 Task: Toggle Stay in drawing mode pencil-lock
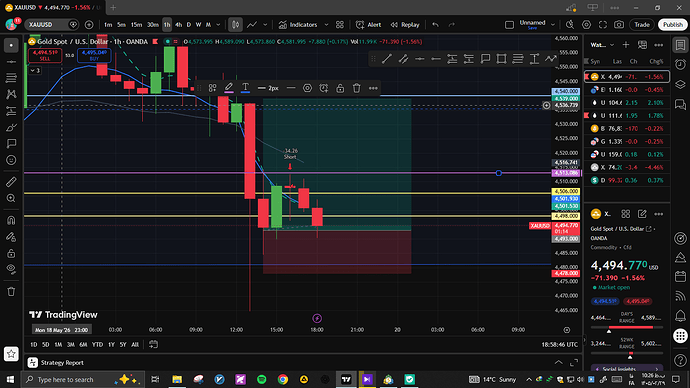[11, 237]
